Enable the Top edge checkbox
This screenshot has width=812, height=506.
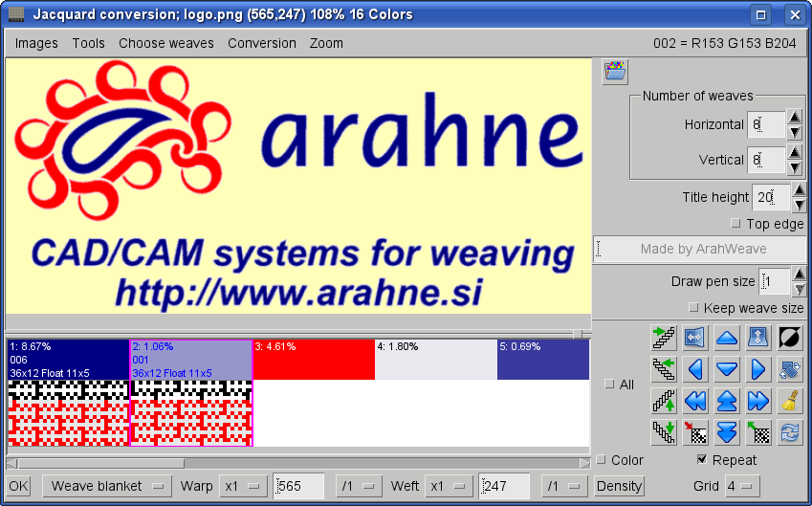(x=735, y=224)
